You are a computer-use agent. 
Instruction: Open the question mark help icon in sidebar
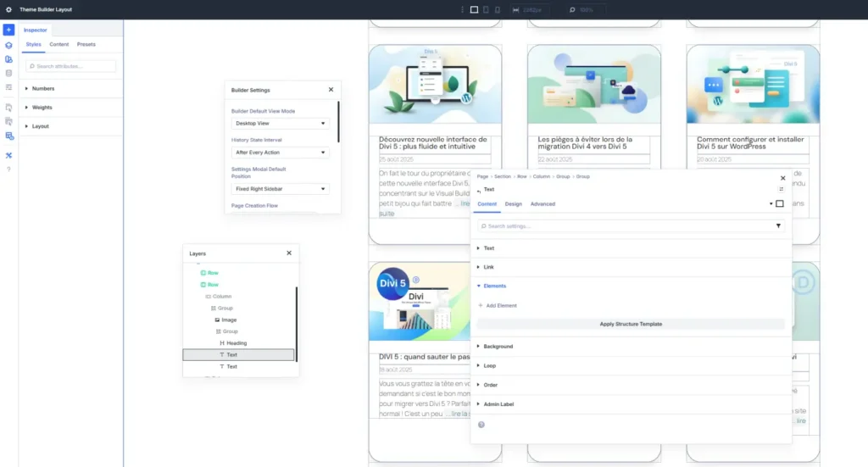8,170
